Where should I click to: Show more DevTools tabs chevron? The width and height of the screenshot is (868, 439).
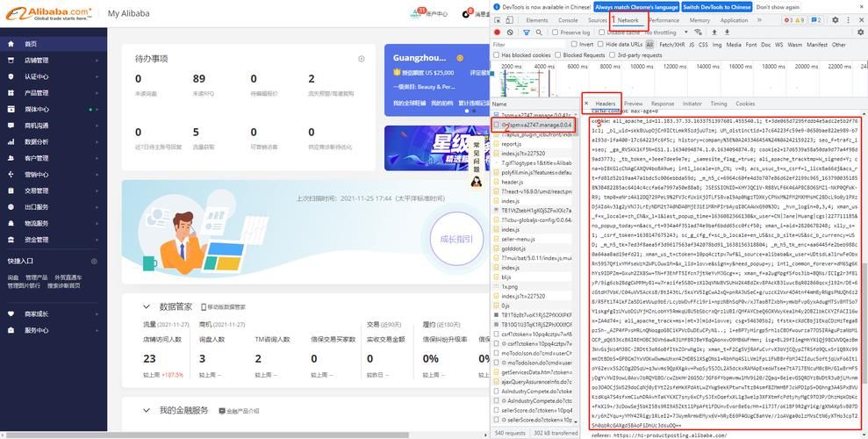759,20
